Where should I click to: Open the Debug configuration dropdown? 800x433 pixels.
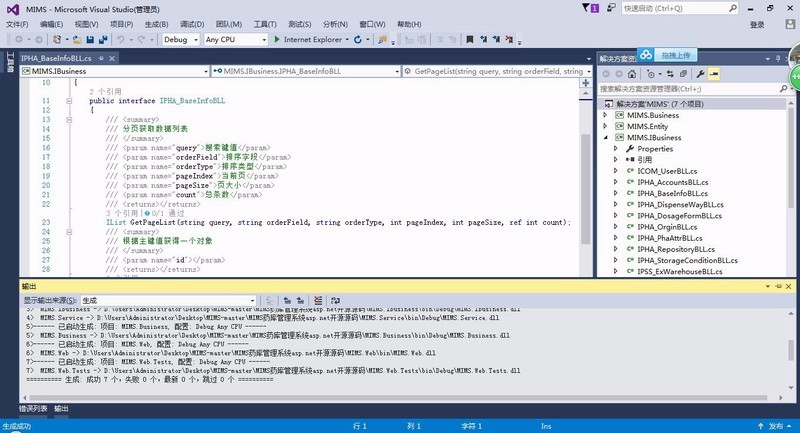pyautogui.click(x=180, y=40)
